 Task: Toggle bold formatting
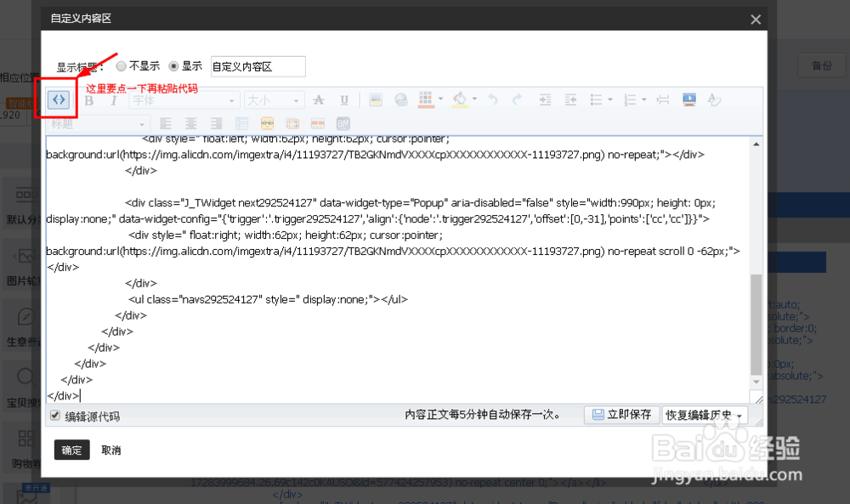pos(89,100)
